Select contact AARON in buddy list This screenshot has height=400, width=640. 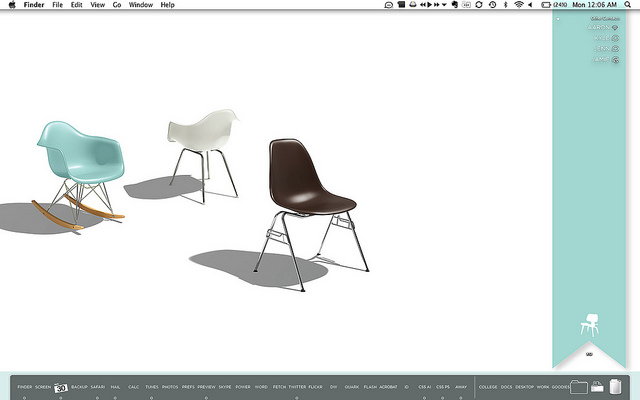[603, 27]
